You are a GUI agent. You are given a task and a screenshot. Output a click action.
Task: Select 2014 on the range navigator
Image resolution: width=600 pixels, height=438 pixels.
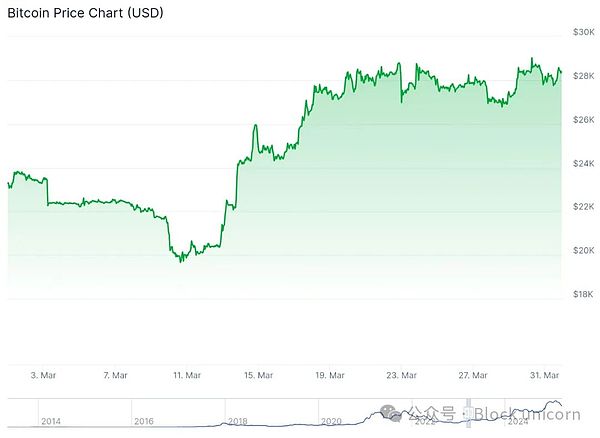[52, 421]
